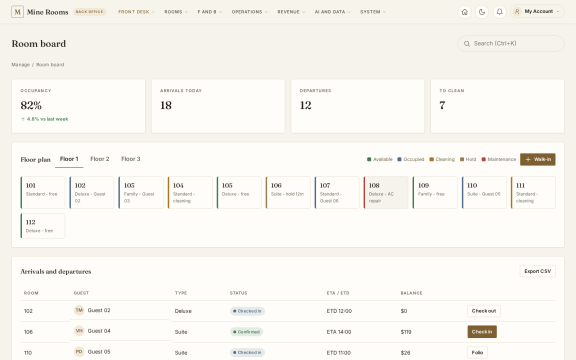The width and height of the screenshot is (576, 360).
Task: Click the Departures 12 card
Action: tap(358, 106)
